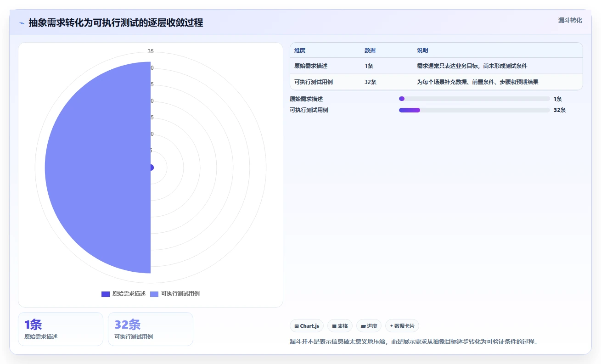Click the 数据 column header

[x=370, y=50]
